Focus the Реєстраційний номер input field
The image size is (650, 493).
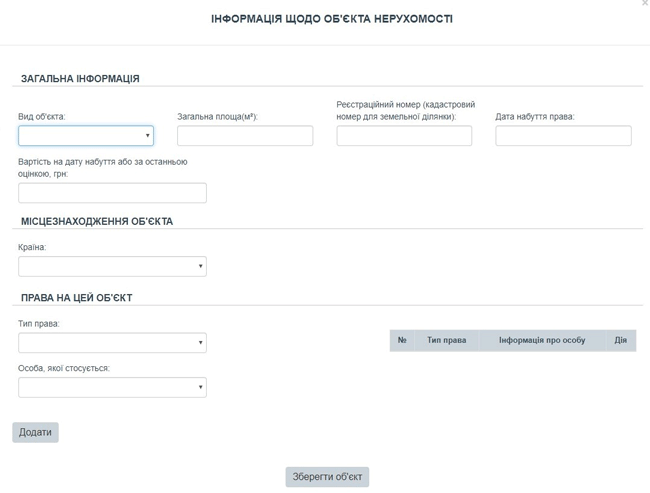pos(404,136)
